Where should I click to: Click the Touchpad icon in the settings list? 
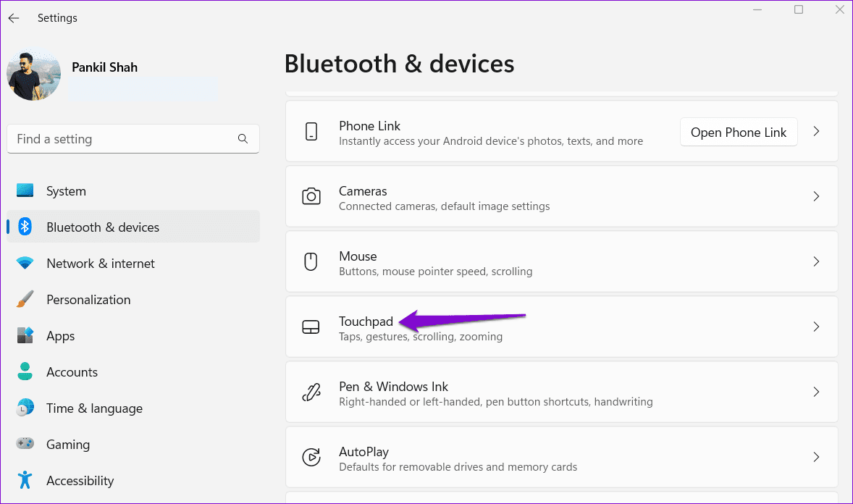point(311,327)
